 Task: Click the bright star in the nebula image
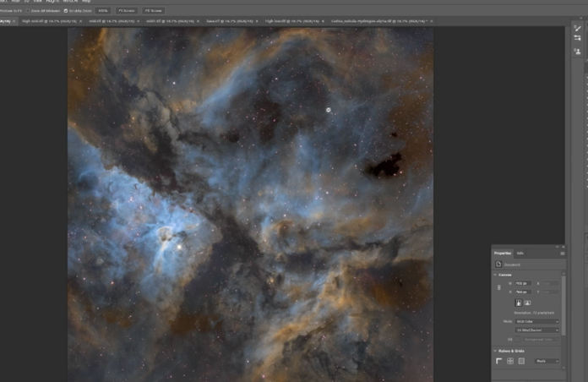pos(179,247)
